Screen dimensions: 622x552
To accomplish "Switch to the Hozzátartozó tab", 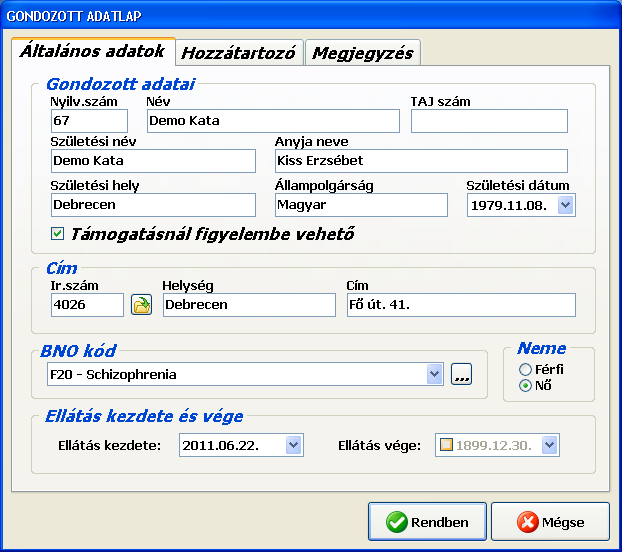I will click(x=240, y=54).
